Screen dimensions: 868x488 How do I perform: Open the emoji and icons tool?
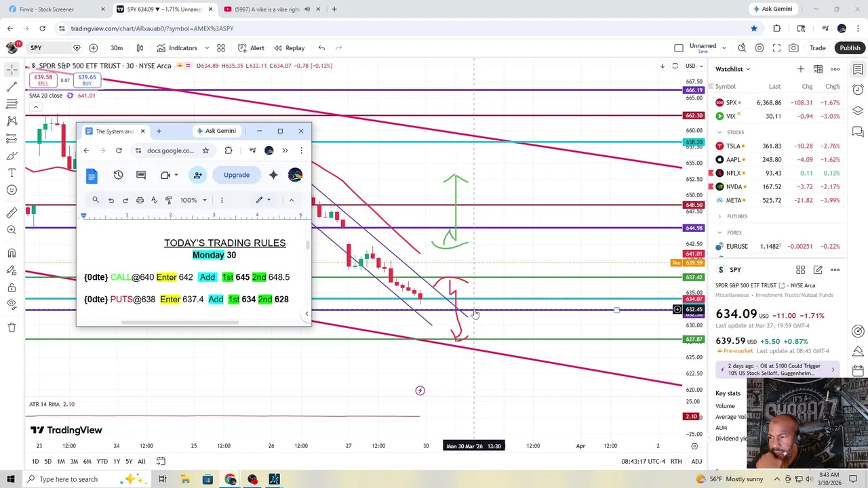point(12,190)
